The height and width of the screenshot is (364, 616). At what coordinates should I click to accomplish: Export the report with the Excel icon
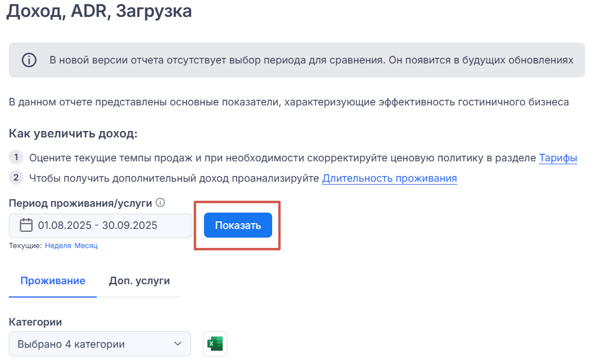click(214, 344)
